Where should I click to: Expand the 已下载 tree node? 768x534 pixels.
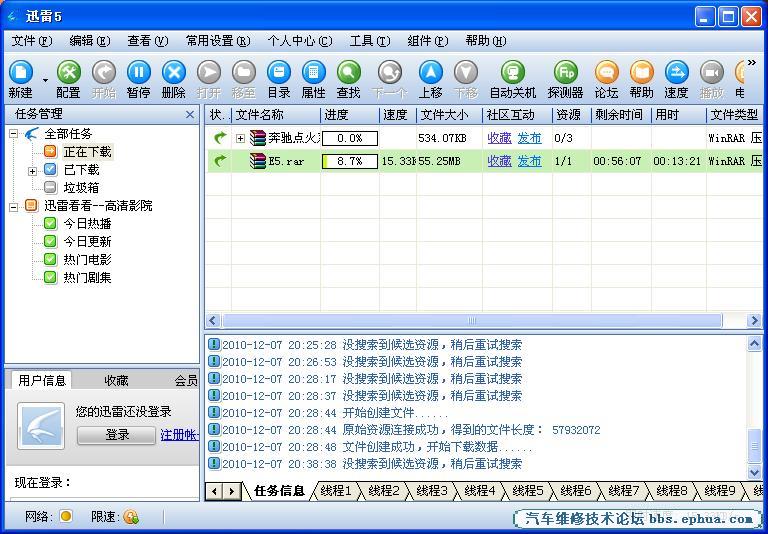pos(32,171)
